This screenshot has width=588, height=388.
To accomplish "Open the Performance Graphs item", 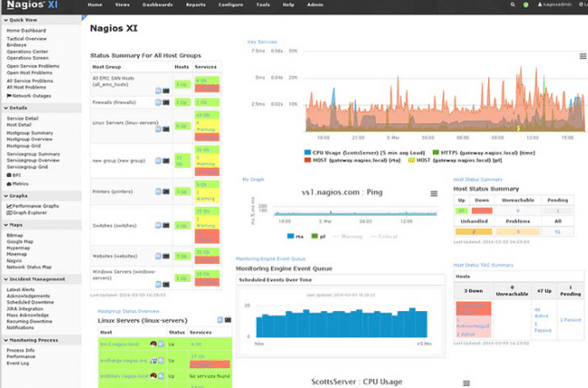I will (33, 206).
